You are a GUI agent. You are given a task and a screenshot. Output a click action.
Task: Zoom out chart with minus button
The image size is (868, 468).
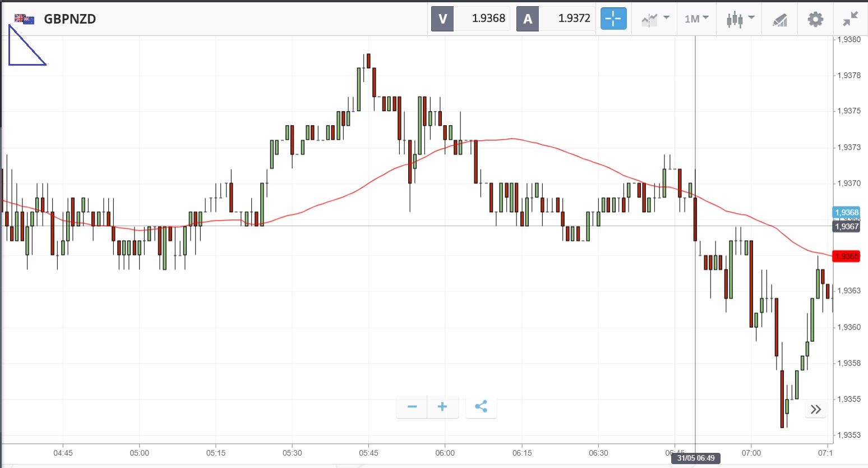412,407
